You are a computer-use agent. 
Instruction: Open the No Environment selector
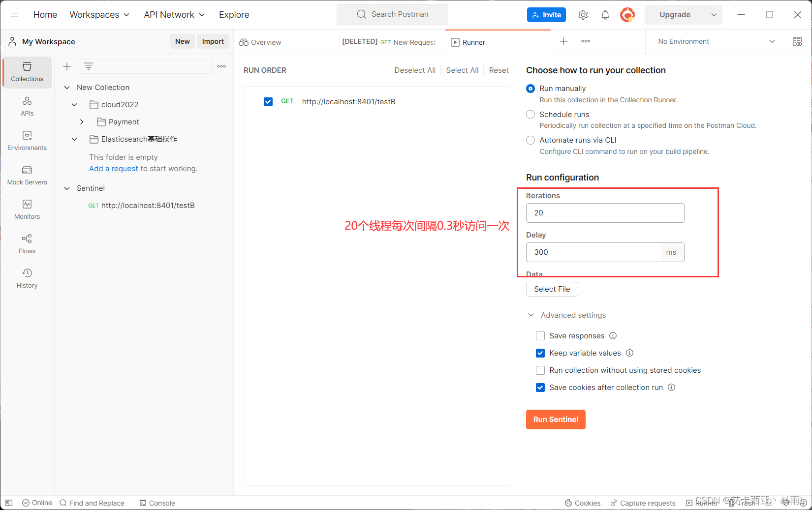click(x=717, y=42)
